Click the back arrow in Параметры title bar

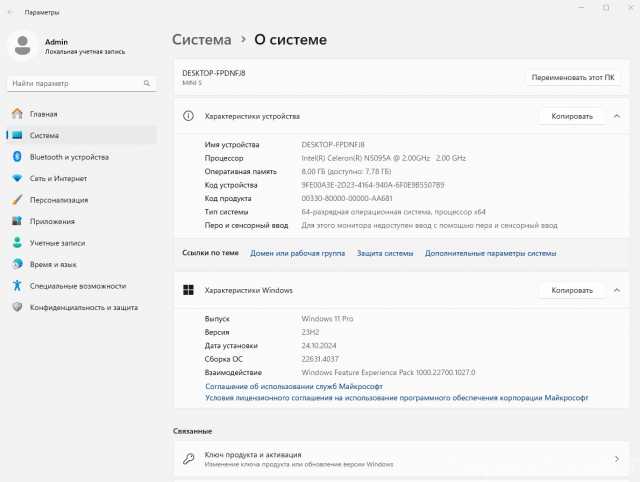click(10, 13)
